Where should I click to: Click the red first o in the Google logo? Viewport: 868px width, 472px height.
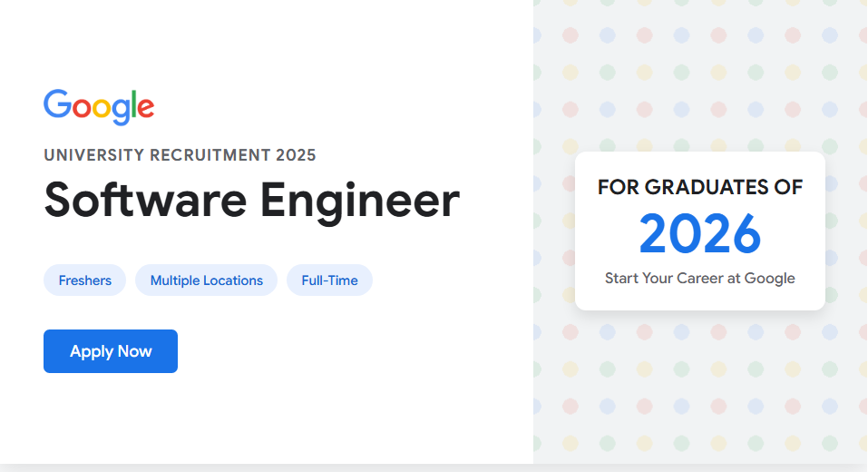(x=80, y=109)
